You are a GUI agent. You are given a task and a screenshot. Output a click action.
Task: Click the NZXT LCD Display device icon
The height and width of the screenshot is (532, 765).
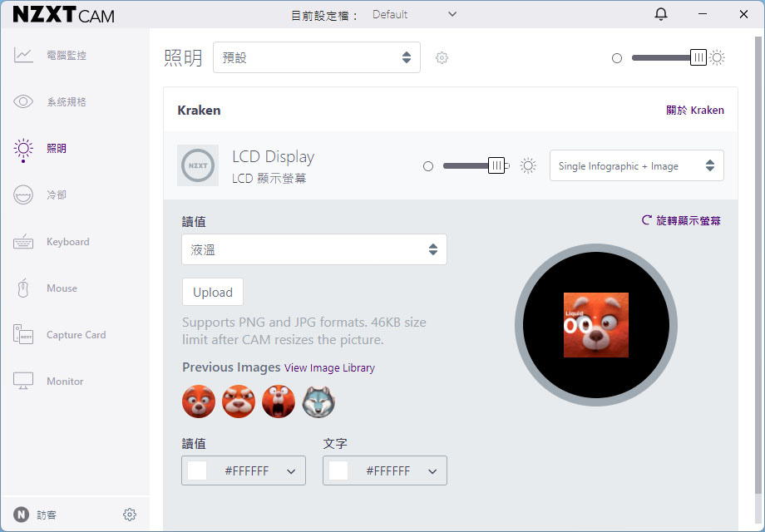198,165
